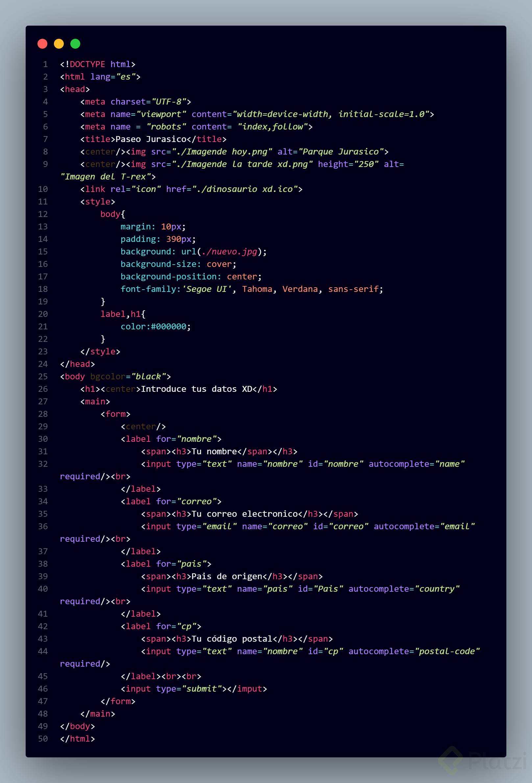Click the closing head tag on line 24
This screenshot has width=532, height=783.
pyautogui.click(x=78, y=364)
